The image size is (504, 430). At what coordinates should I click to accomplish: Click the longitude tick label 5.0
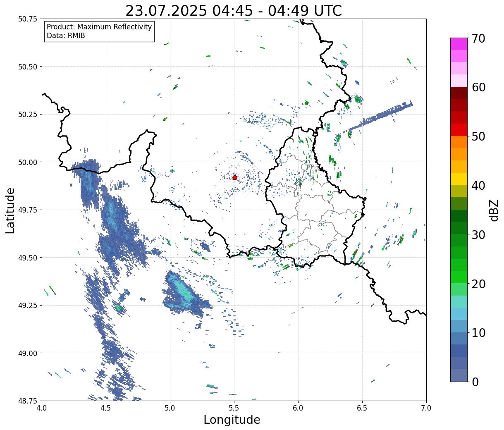(170, 408)
